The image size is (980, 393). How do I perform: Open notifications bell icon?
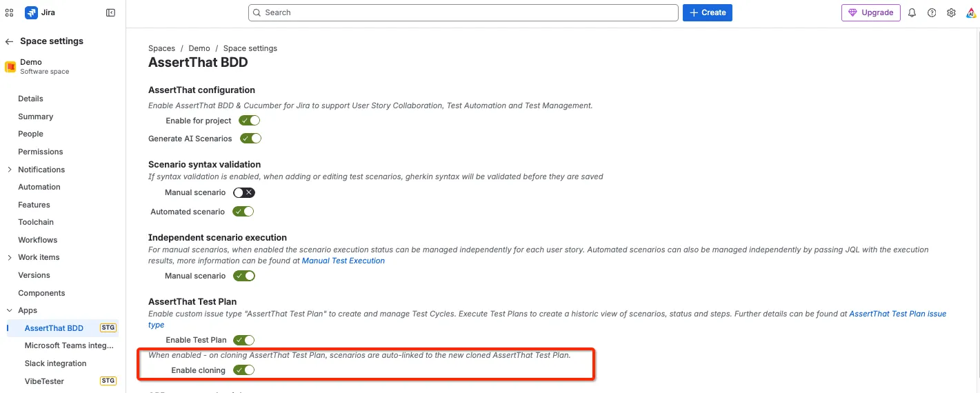coord(912,12)
